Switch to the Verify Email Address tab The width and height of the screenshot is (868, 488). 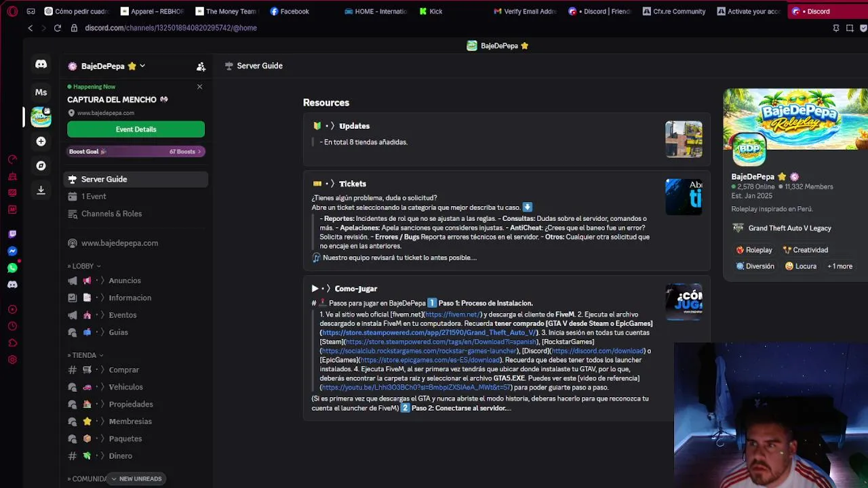click(525, 11)
